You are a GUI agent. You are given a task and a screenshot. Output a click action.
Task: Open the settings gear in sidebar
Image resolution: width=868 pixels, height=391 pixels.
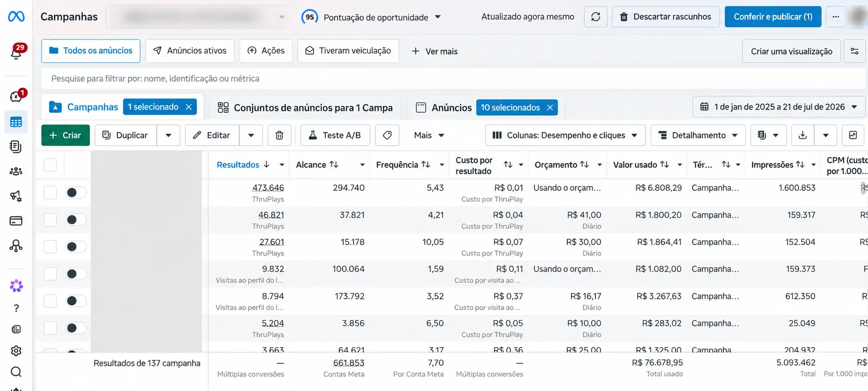pyautogui.click(x=16, y=351)
